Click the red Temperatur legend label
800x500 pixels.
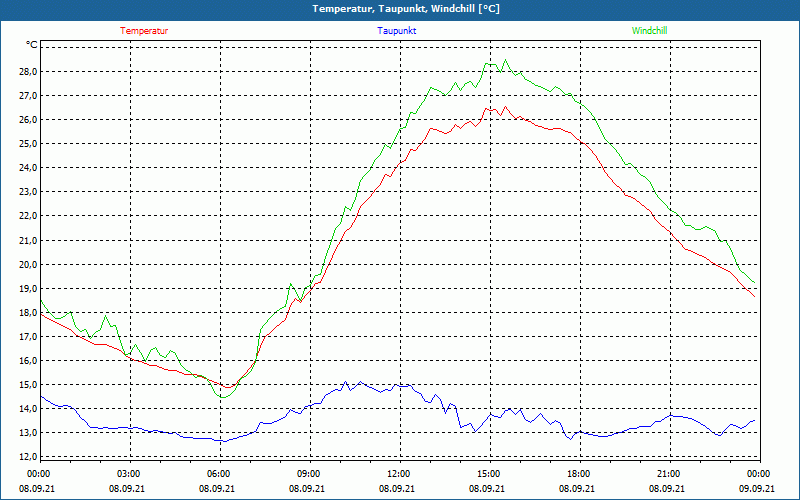144,31
